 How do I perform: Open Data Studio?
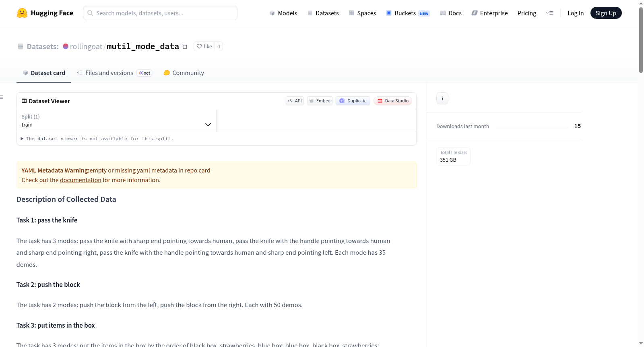393,101
